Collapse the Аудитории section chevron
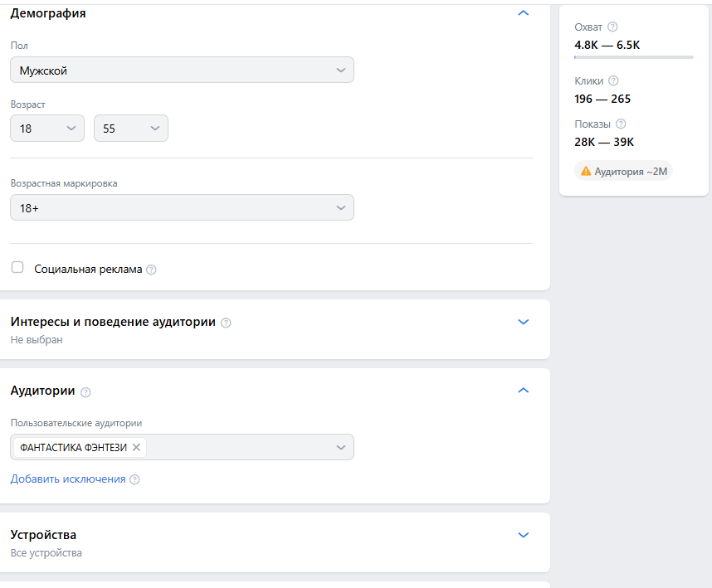 tap(523, 391)
